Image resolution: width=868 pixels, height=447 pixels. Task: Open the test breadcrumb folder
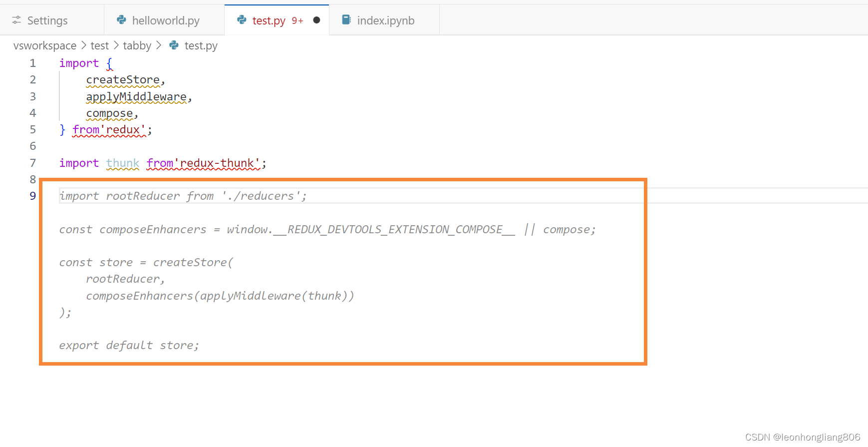(x=99, y=46)
